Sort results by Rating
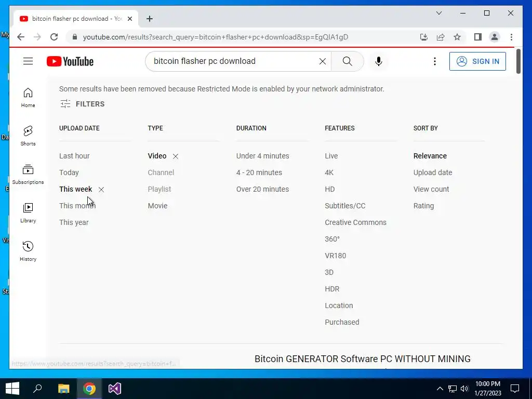Image resolution: width=532 pixels, height=399 pixels. click(x=423, y=206)
